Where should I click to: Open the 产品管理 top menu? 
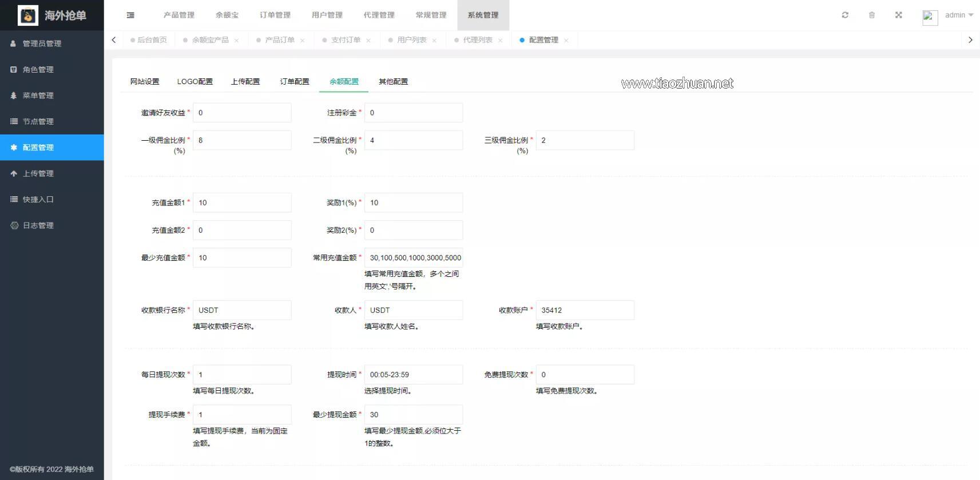pyautogui.click(x=179, y=15)
